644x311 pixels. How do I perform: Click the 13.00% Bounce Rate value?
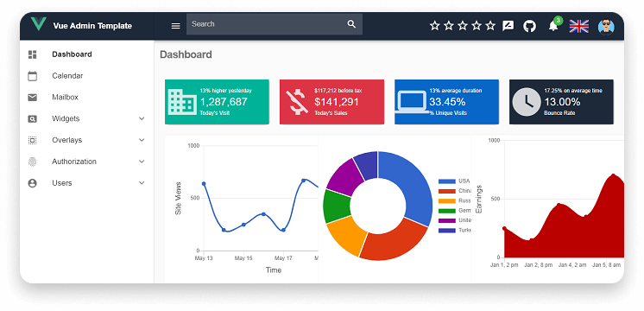pyautogui.click(x=562, y=102)
